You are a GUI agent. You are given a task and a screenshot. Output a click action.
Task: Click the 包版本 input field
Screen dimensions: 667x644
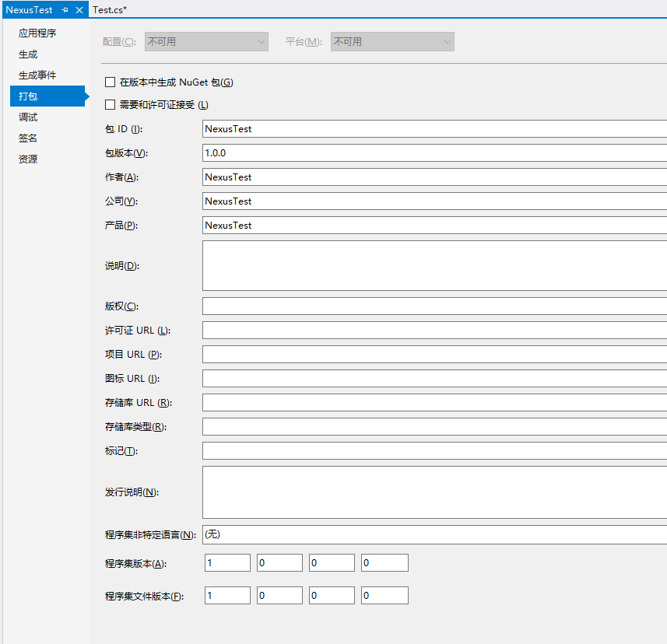435,153
